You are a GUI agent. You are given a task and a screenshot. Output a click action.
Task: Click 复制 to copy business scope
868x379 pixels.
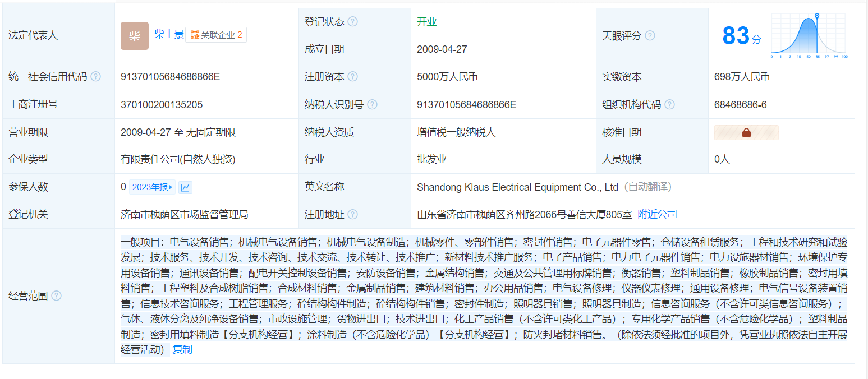(182, 350)
